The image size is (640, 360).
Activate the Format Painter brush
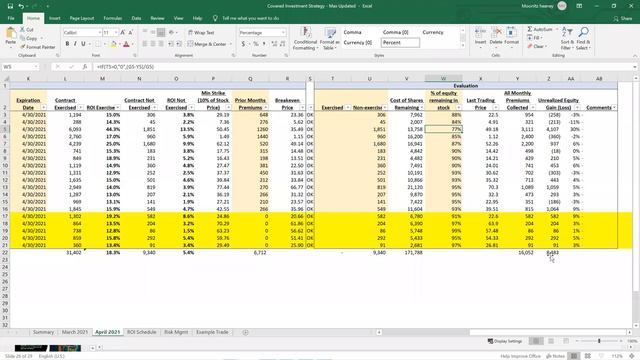(x=37, y=47)
